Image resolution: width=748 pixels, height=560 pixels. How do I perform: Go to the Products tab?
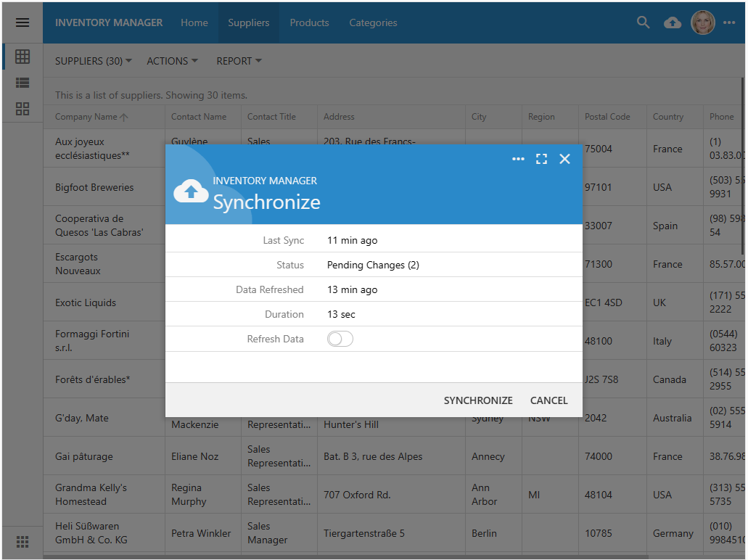click(x=309, y=22)
